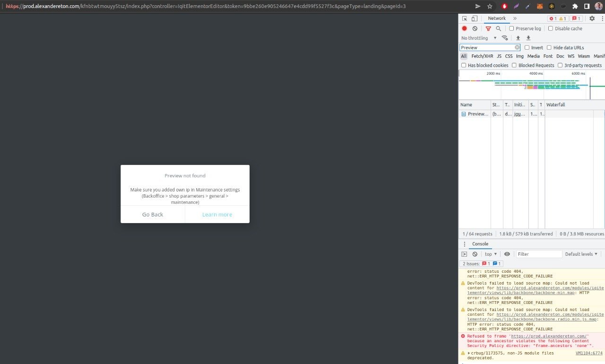This screenshot has width=605, height=364.
Task: Filter requests by Media type
Action: (534, 56)
